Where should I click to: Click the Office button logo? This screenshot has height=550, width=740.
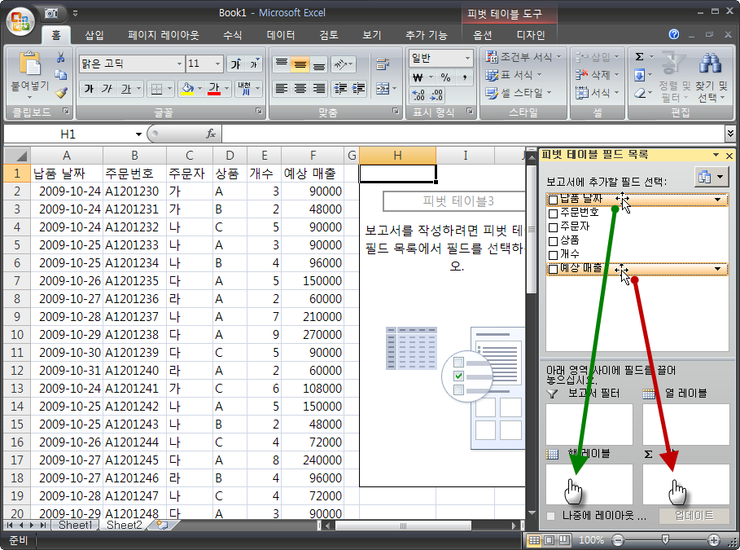tap(20, 21)
